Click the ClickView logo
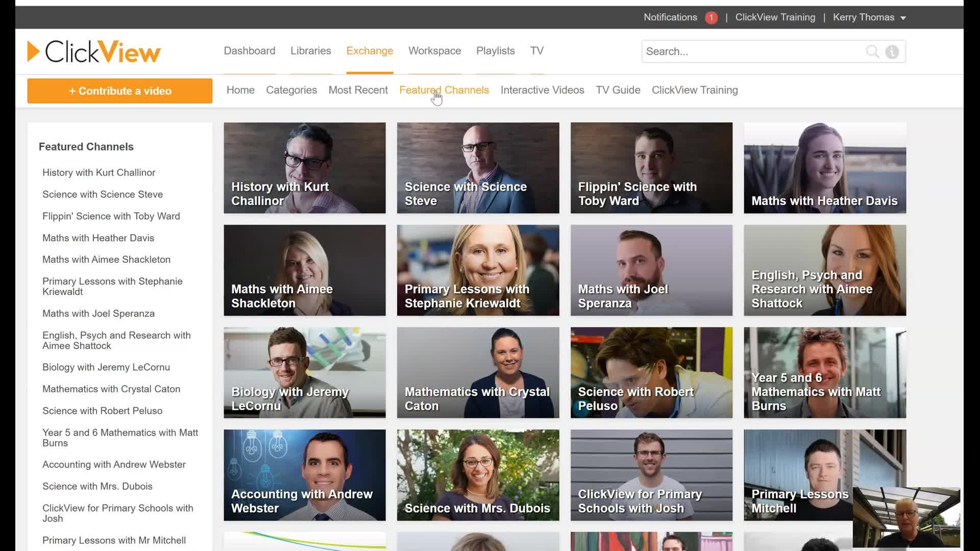980x551 pixels. (x=93, y=51)
